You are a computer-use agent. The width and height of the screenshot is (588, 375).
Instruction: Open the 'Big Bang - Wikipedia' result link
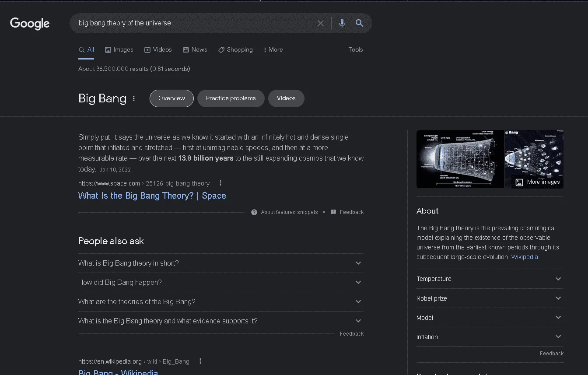click(118, 372)
